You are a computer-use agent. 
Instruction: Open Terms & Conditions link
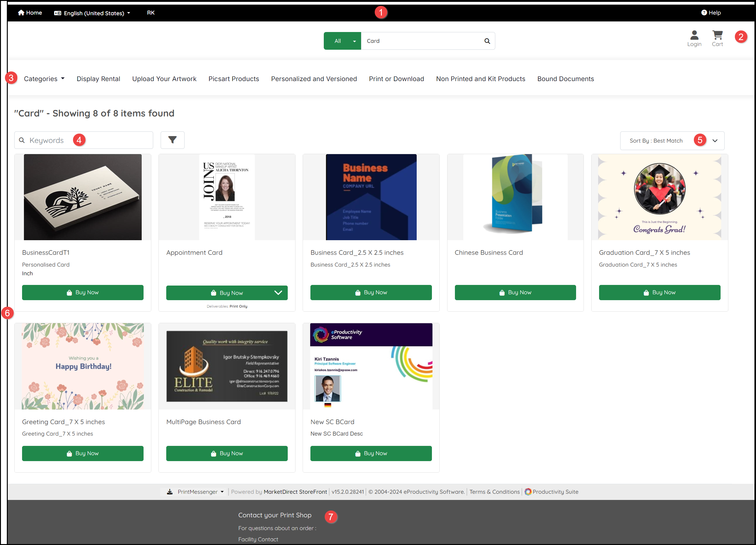[x=494, y=492]
